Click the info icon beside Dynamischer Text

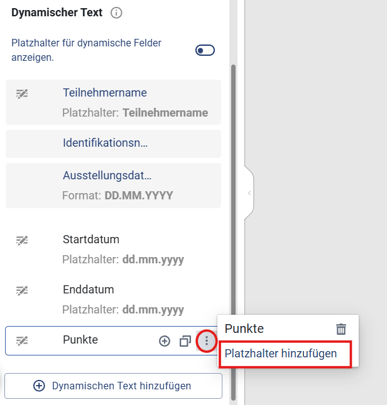[116, 13]
